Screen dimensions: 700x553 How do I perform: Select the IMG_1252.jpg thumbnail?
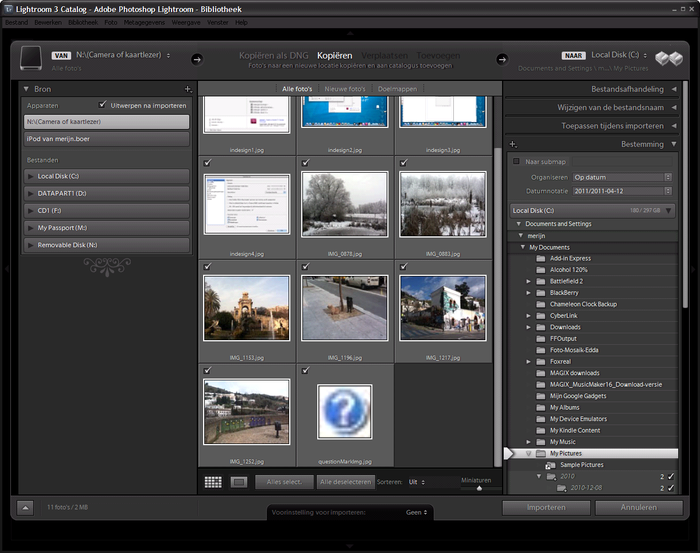pos(246,412)
